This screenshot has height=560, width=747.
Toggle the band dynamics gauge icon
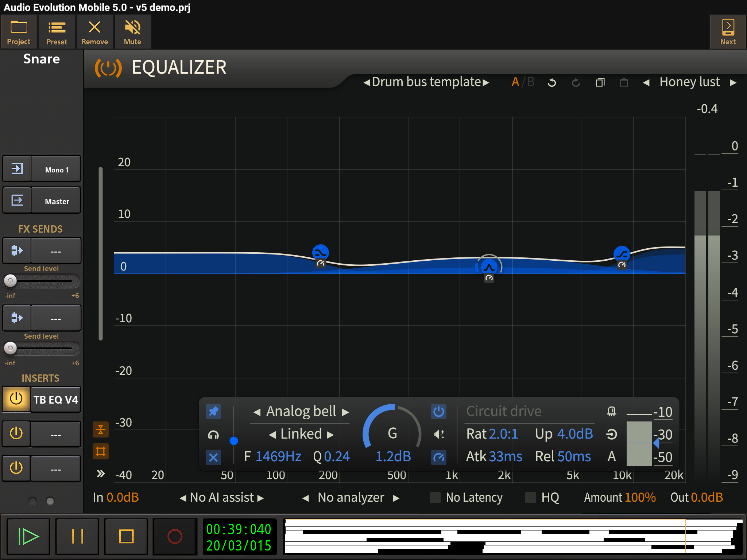439,457
